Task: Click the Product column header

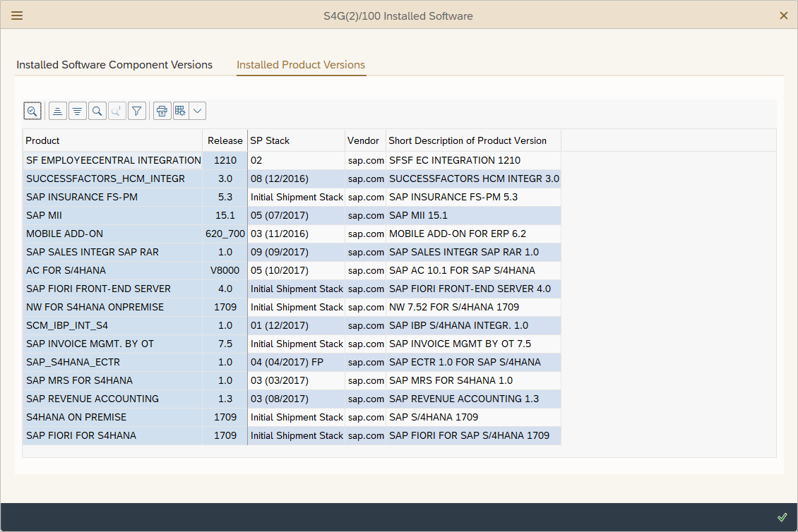Action: [x=112, y=140]
